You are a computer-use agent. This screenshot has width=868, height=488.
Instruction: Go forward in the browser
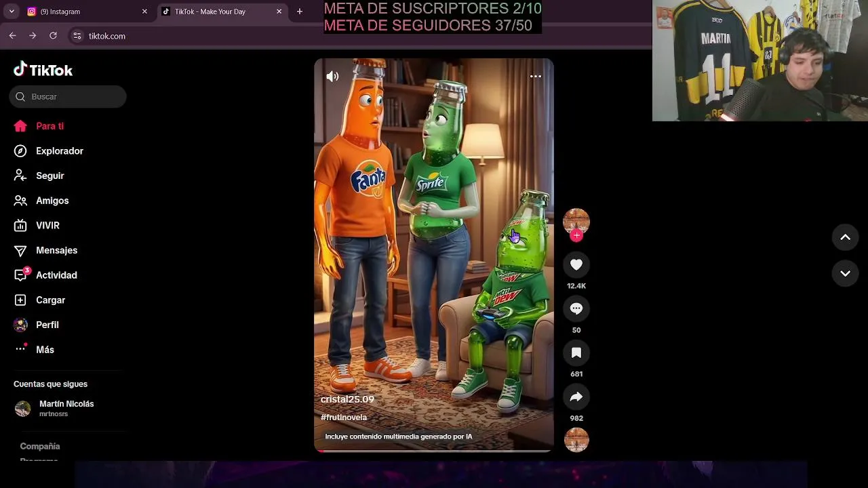click(x=33, y=36)
